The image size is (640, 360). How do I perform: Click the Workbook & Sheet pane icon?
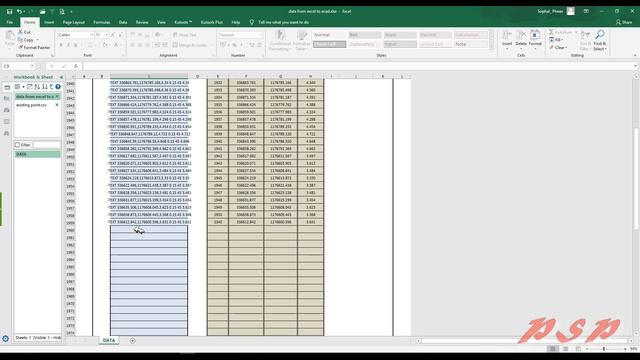(x=7, y=87)
